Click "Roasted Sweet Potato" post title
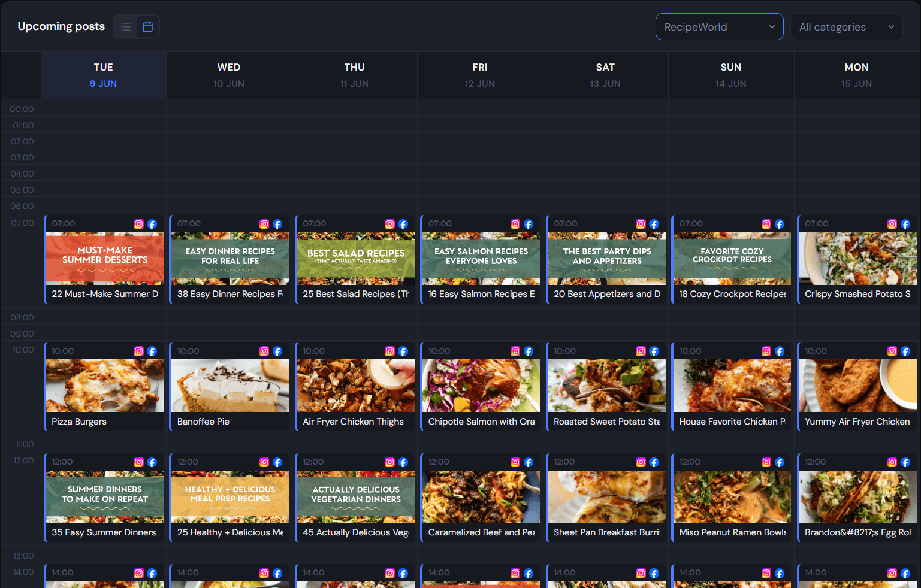The width and height of the screenshot is (921, 588). (607, 422)
